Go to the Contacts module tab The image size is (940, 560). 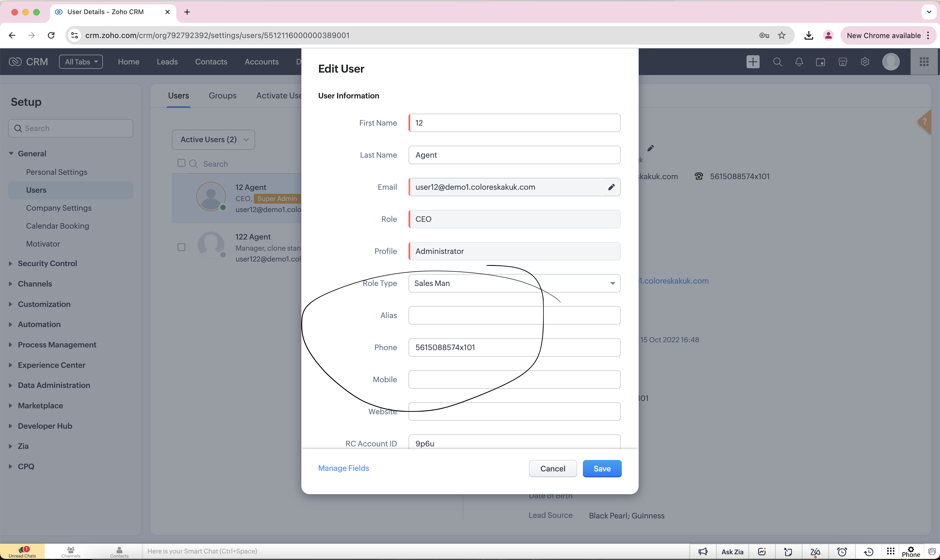(x=211, y=62)
